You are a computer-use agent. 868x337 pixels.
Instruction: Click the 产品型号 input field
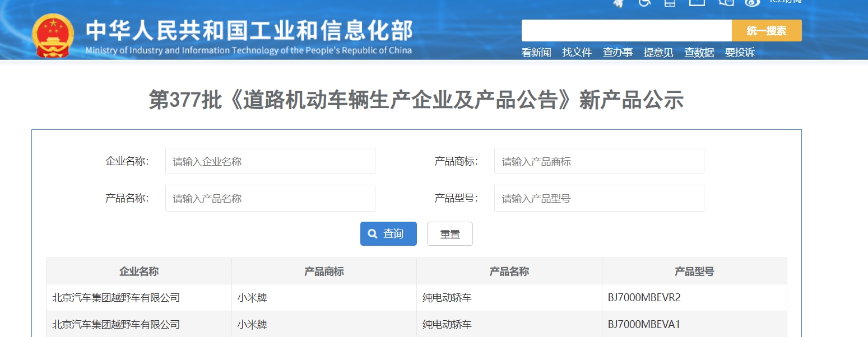pos(598,198)
